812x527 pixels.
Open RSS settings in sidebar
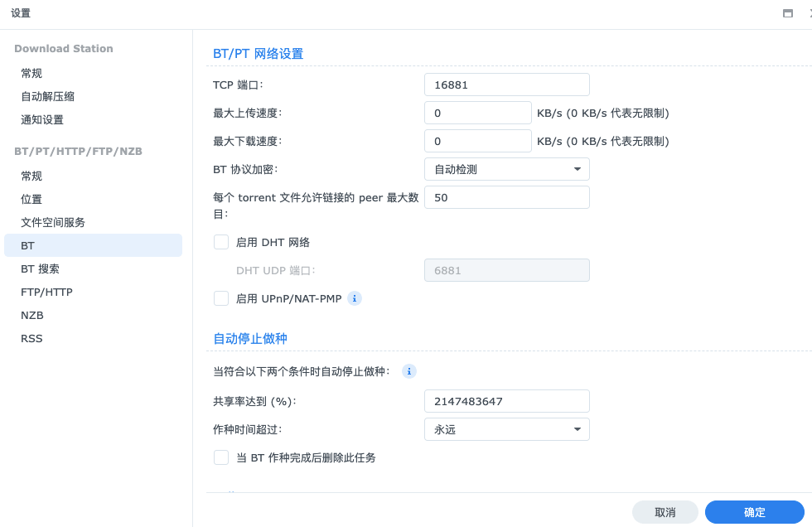coord(31,338)
